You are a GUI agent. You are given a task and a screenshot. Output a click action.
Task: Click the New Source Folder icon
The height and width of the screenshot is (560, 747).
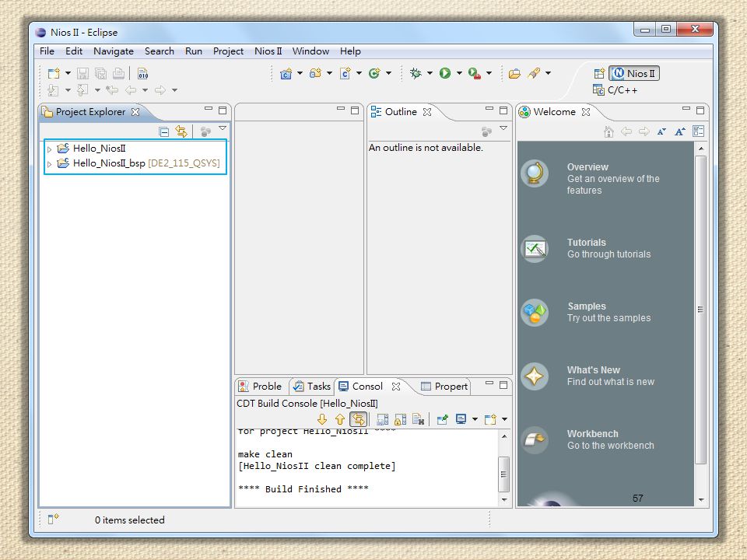click(x=315, y=73)
